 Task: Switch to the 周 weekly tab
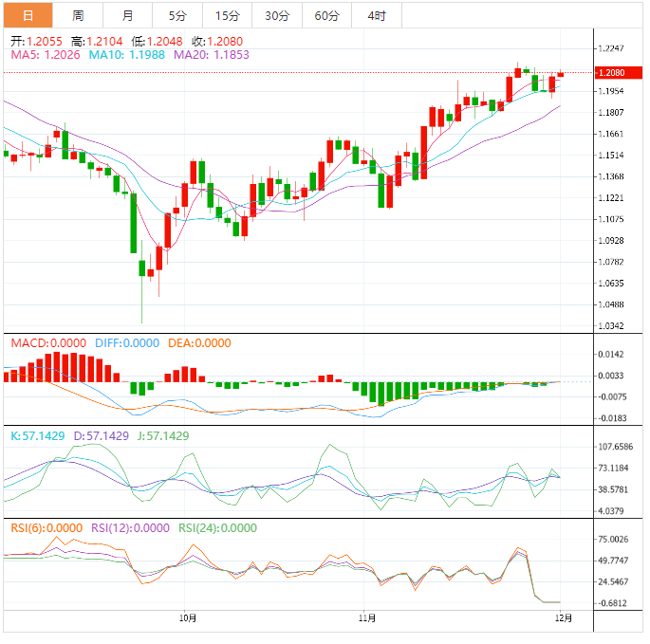78,15
